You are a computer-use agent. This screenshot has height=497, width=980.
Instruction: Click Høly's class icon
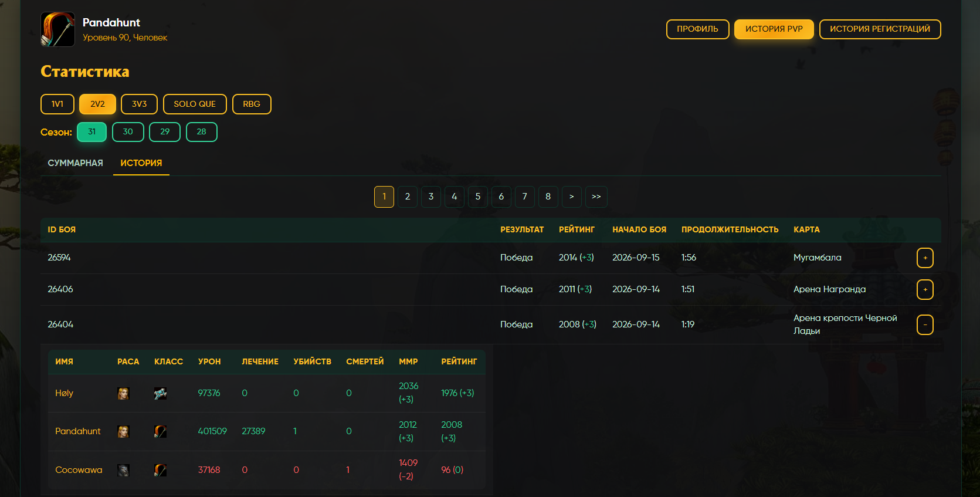pyautogui.click(x=160, y=394)
